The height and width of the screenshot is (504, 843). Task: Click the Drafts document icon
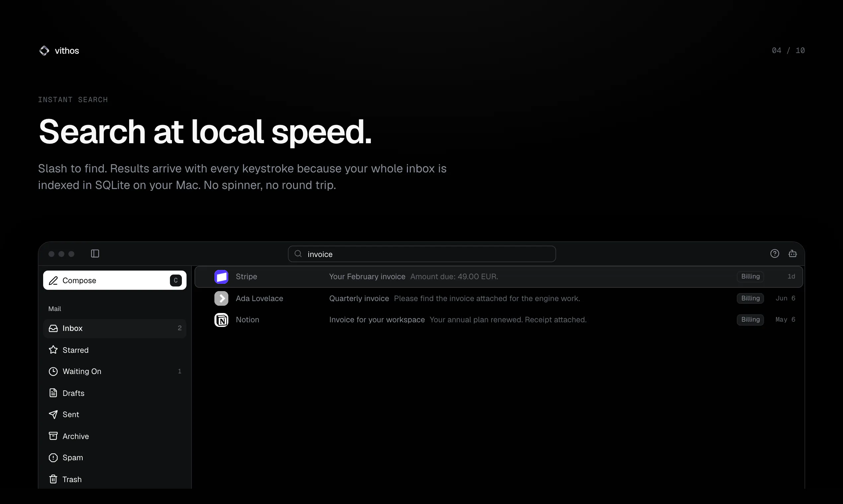point(53,393)
